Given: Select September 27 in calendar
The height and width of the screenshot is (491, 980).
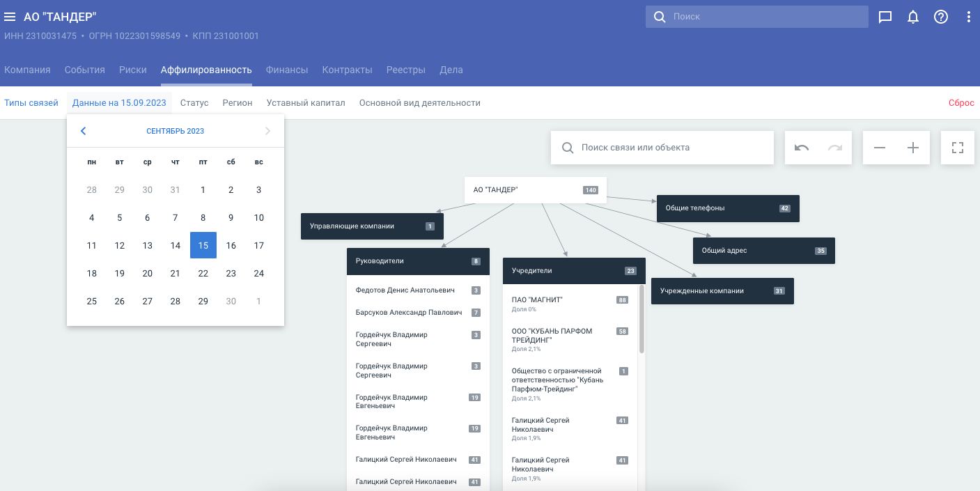Looking at the screenshot, I should pos(148,301).
